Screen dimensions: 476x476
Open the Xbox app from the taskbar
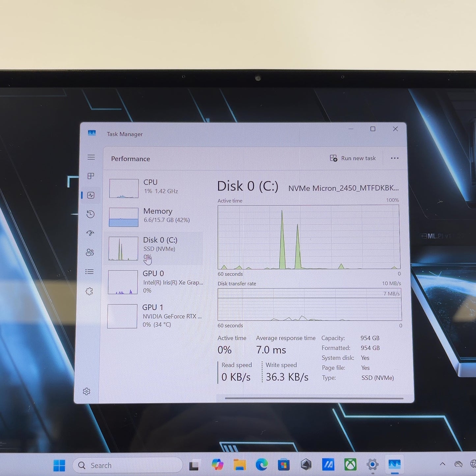tap(350, 464)
